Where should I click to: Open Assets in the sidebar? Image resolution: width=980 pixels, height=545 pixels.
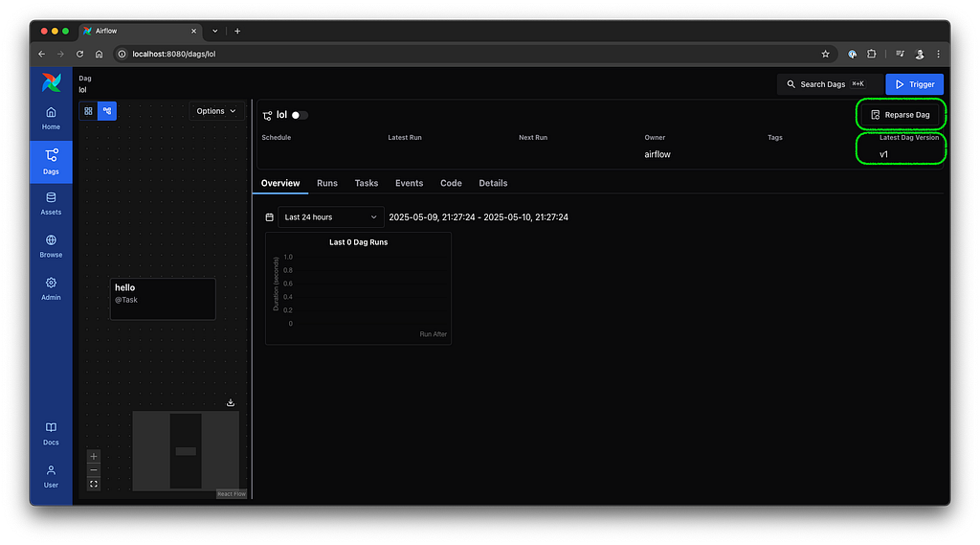[x=52, y=204]
